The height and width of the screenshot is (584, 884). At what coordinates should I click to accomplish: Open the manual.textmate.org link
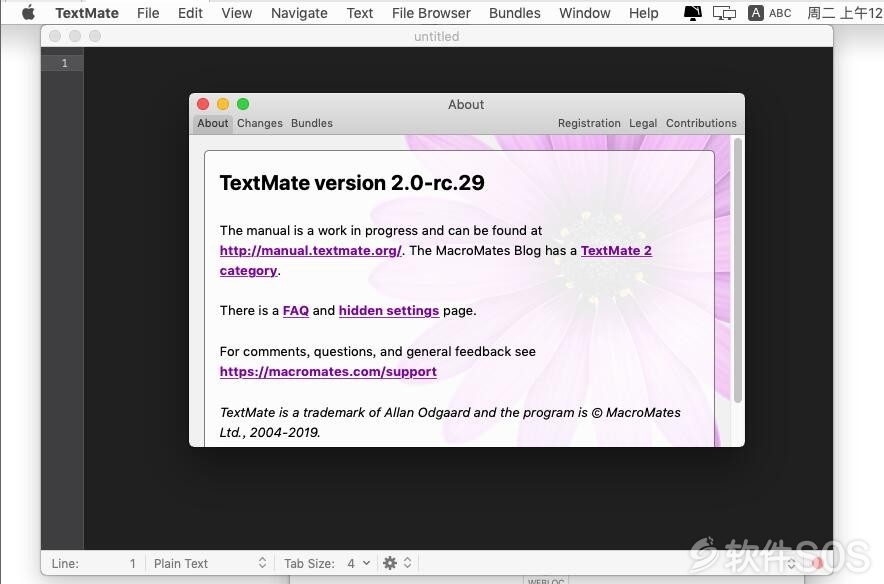(311, 250)
